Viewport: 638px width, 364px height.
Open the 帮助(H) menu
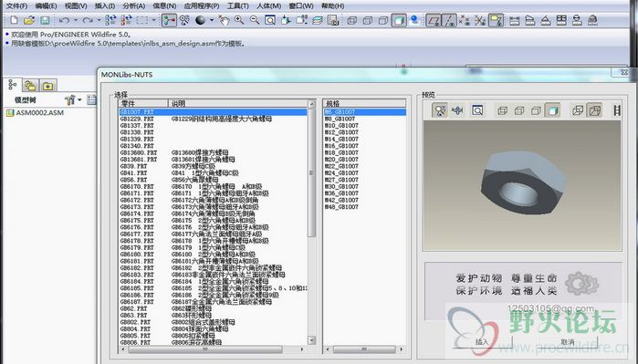pyautogui.click(x=333, y=5)
